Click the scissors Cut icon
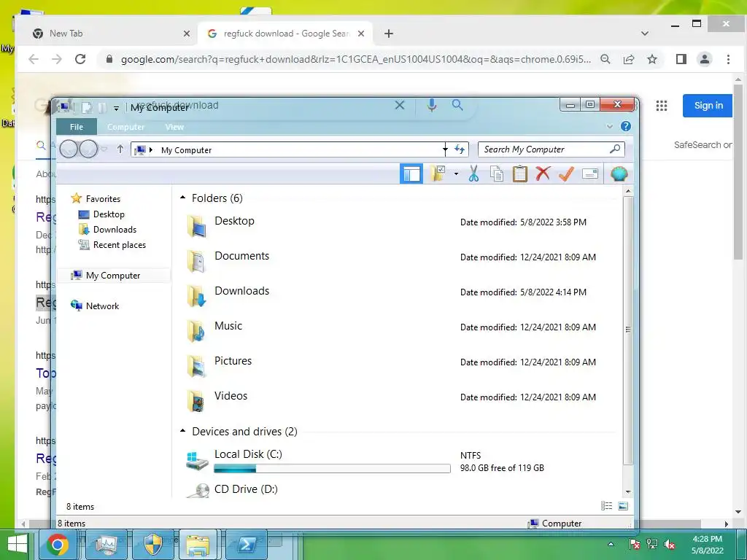 point(473,174)
